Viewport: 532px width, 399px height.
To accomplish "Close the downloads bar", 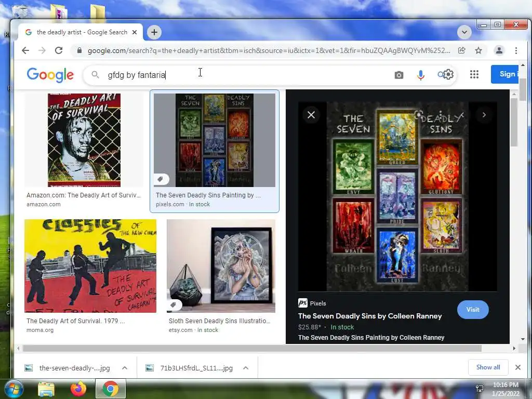I will click(518, 367).
